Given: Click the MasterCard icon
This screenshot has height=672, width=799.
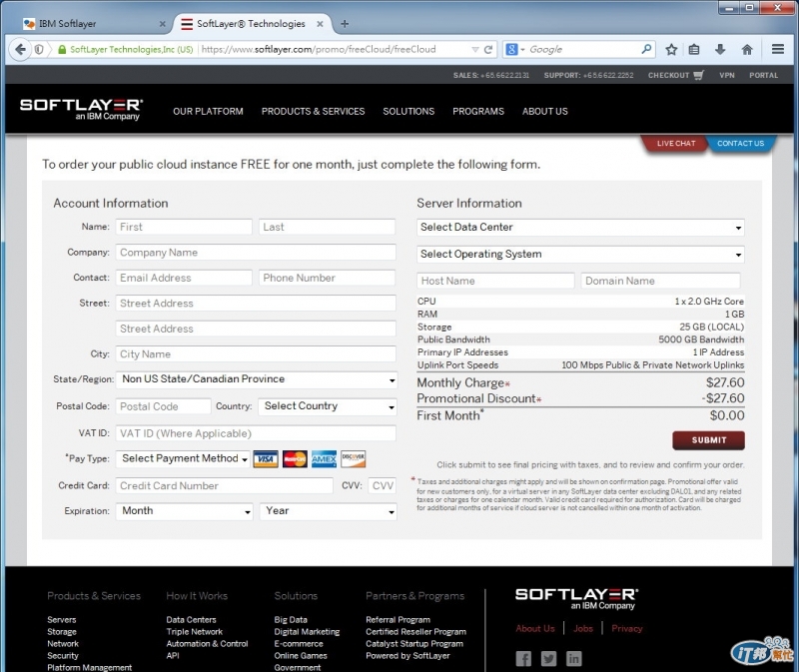Looking at the screenshot, I should 295,459.
